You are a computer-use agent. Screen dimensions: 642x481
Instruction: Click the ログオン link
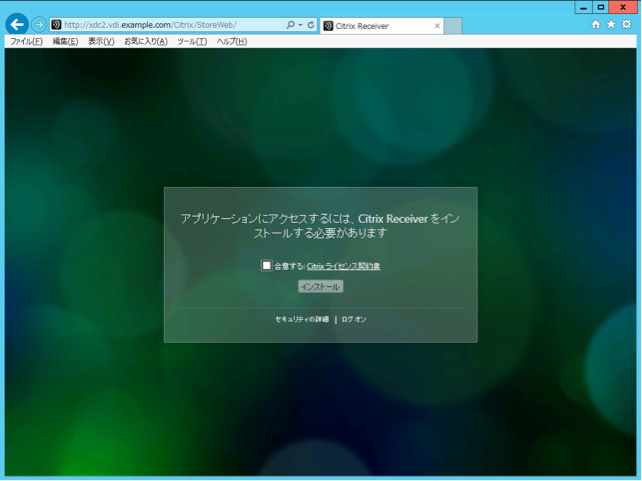[354, 319]
